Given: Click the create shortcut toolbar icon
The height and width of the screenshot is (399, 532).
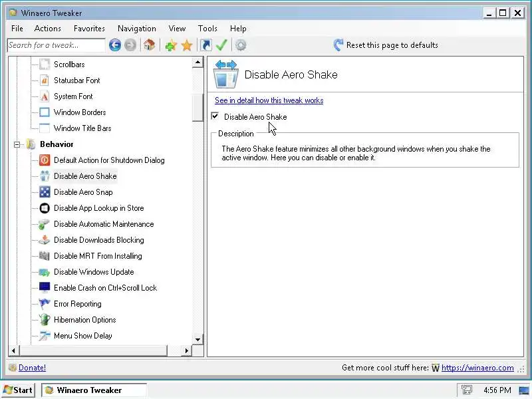Looking at the screenshot, I should tap(206, 45).
